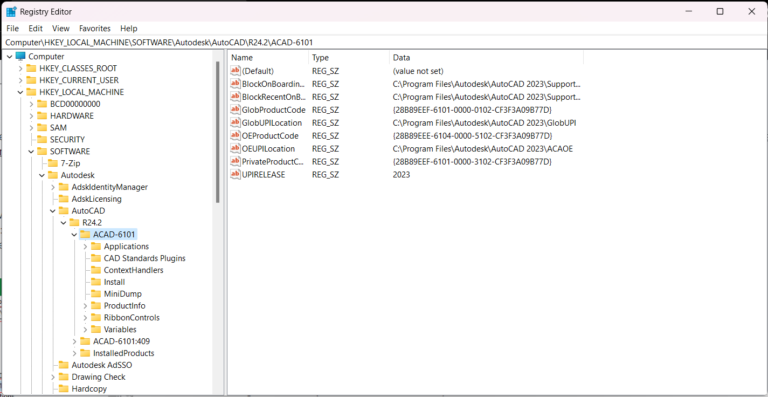Expand the HKEY_CLASSES_ROOT node
Image resolution: width=768 pixels, height=397 pixels.
[x=21, y=68]
